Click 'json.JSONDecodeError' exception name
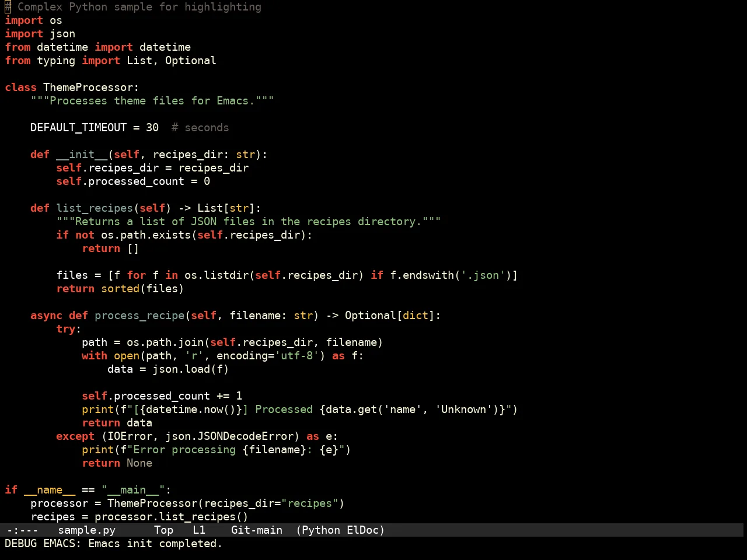Viewport: 747px width, 560px height. click(229, 436)
